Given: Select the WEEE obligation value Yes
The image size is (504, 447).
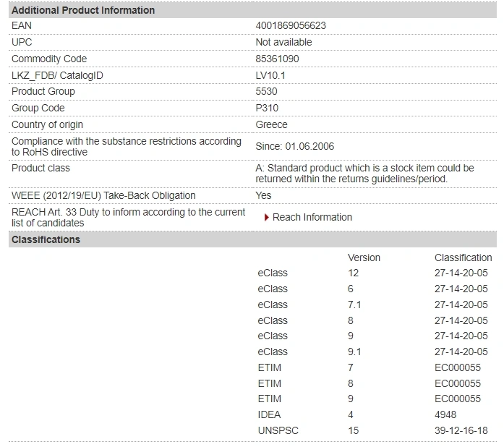Looking at the screenshot, I should tap(263, 195).
